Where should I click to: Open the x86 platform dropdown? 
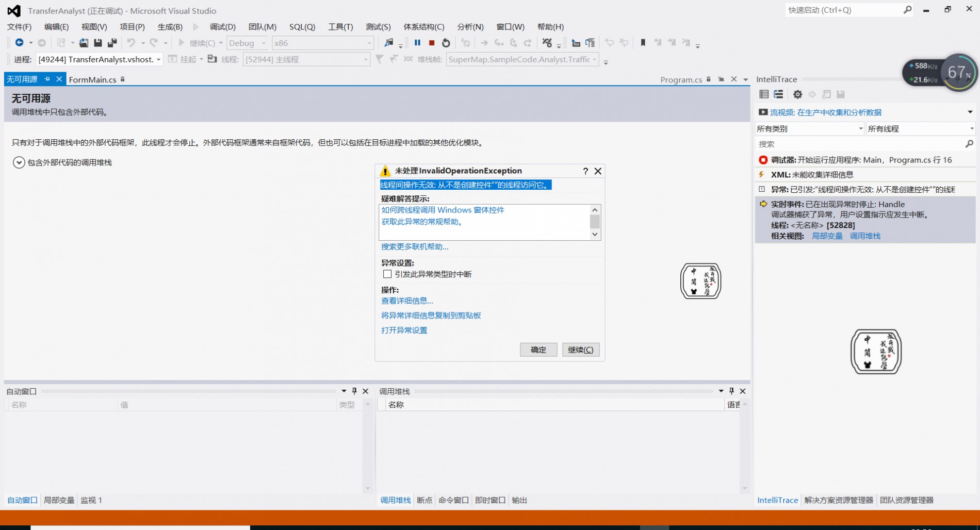322,43
